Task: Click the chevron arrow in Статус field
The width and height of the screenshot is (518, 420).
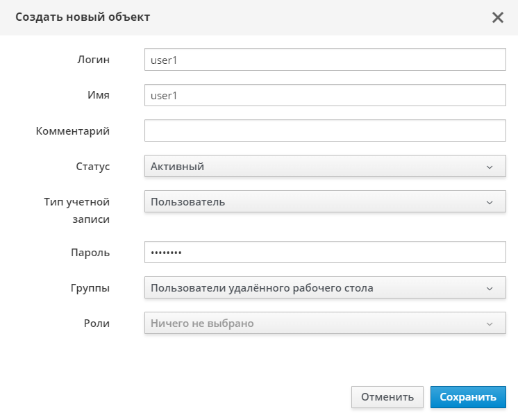Action: click(490, 167)
